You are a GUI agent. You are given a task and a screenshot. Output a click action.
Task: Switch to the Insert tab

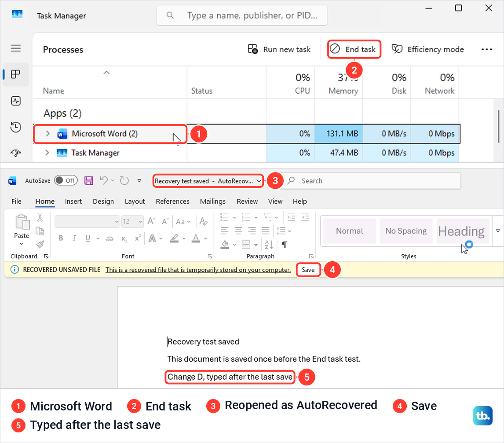tap(73, 201)
